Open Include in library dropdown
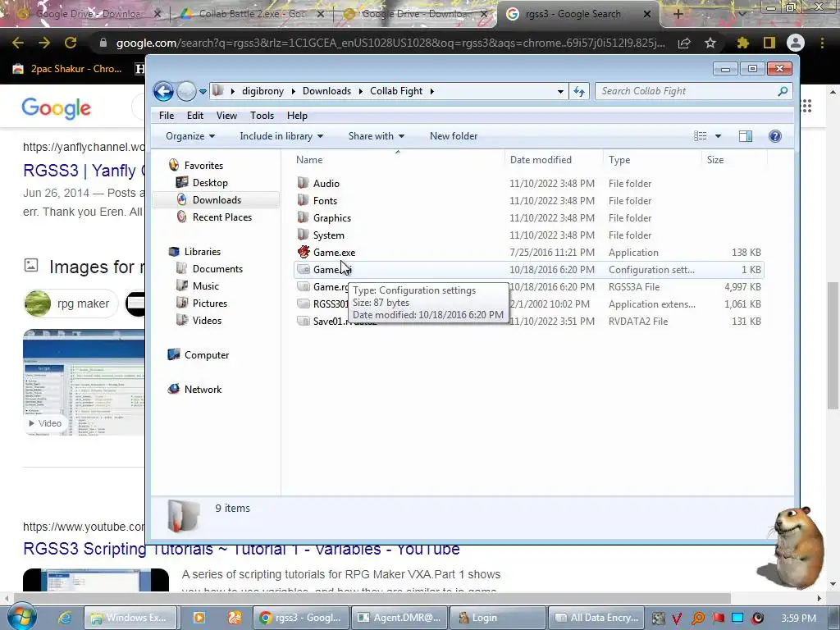 coord(281,136)
